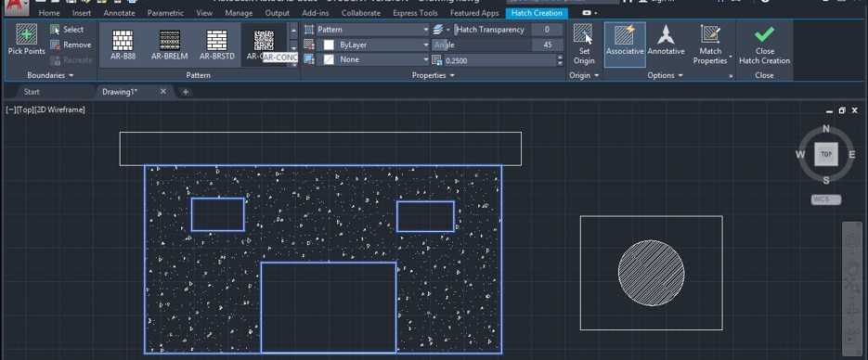This screenshot has height=360, width=868.
Task: Open the Insert ribbon tab
Action: (x=82, y=13)
